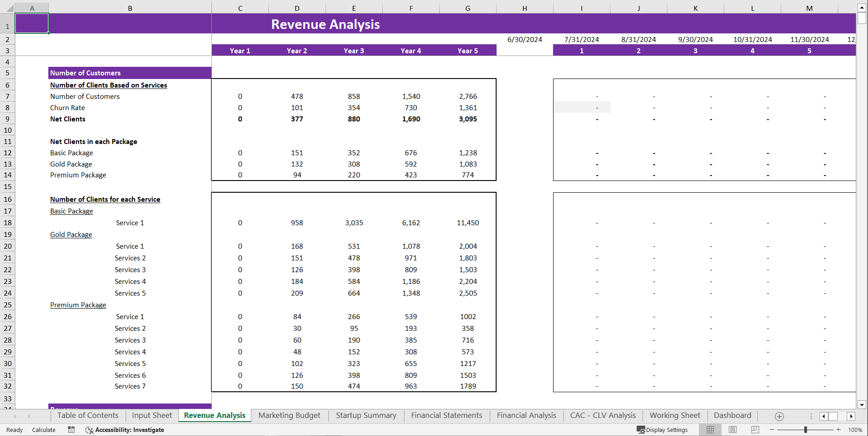The width and height of the screenshot is (868, 436).
Task: Select the shaded cell in row 8
Action: coord(582,107)
